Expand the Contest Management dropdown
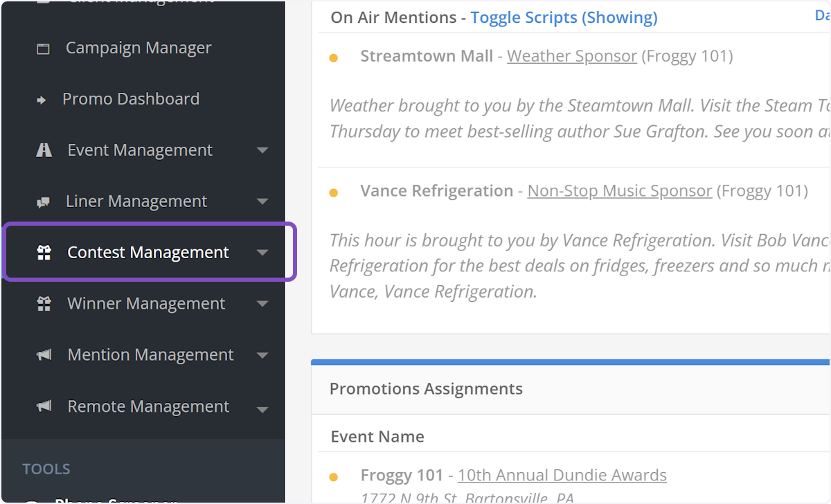The height and width of the screenshot is (504, 831). coord(262,253)
